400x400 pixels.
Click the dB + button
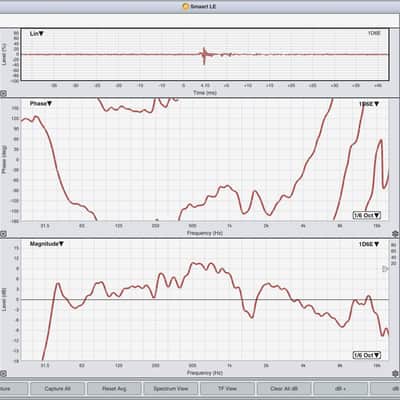pos(341,389)
